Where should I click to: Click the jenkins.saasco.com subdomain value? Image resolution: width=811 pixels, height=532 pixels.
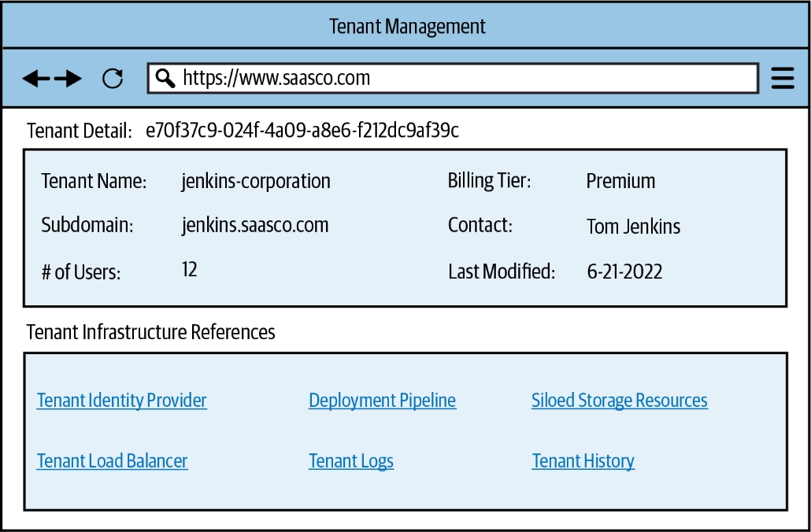tap(255, 225)
